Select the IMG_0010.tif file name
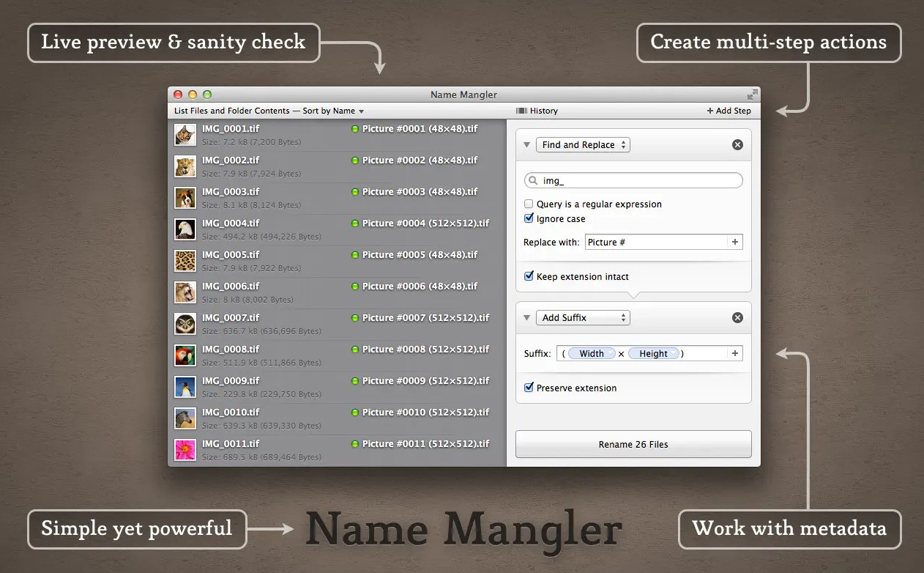This screenshot has height=573, width=924. click(231, 413)
